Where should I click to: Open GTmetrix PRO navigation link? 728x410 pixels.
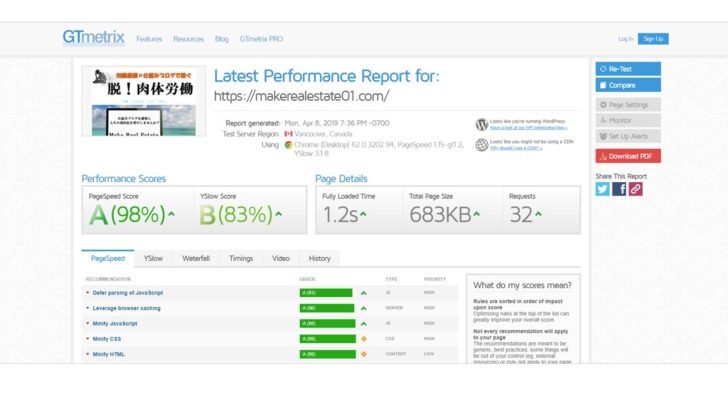click(261, 39)
